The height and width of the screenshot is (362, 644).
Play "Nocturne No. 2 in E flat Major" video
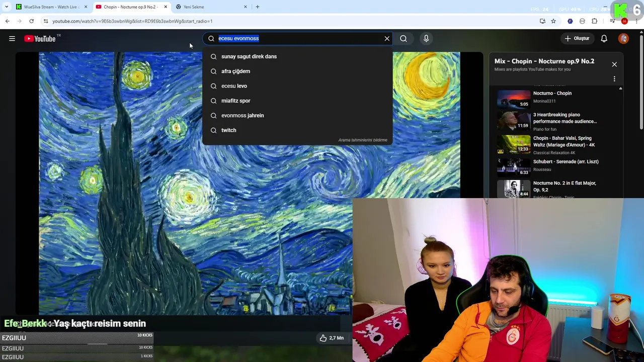[565, 187]
